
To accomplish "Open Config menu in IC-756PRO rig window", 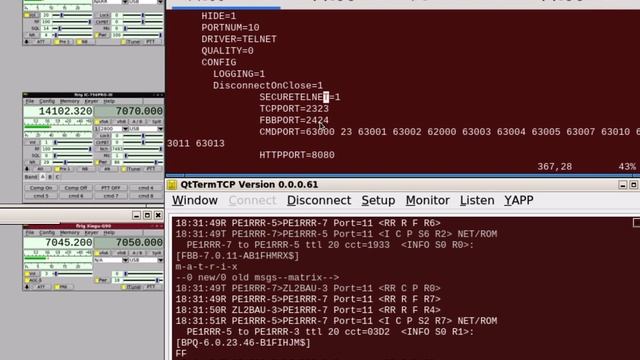I will [x=47, y=101].
